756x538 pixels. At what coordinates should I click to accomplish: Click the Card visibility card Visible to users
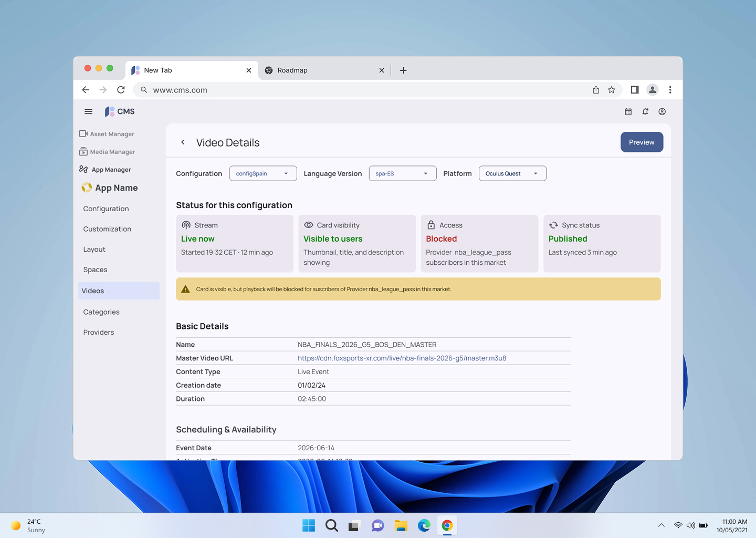pyautogui.click(x=357, y=244)
